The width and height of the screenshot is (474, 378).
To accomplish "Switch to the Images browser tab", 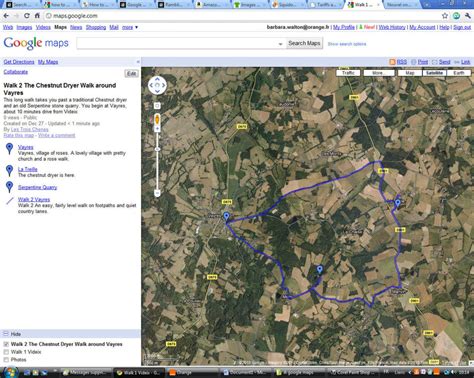I will (x=250, y=5).
